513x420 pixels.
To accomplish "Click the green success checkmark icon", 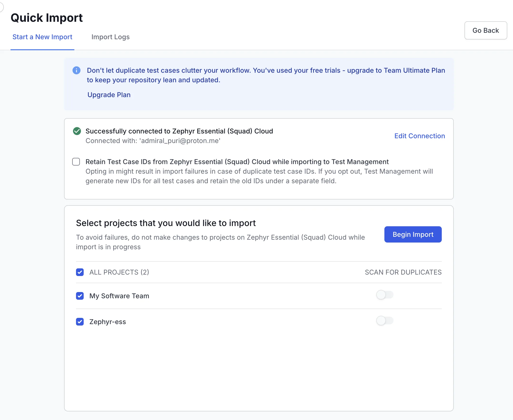I will pyautogui.click(x=77, y=131).
